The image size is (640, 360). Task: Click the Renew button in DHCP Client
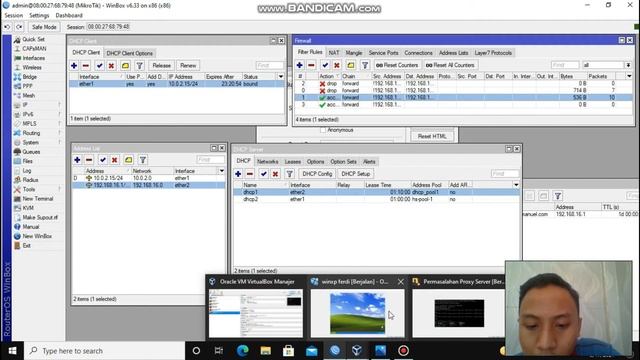coord(188,65)
